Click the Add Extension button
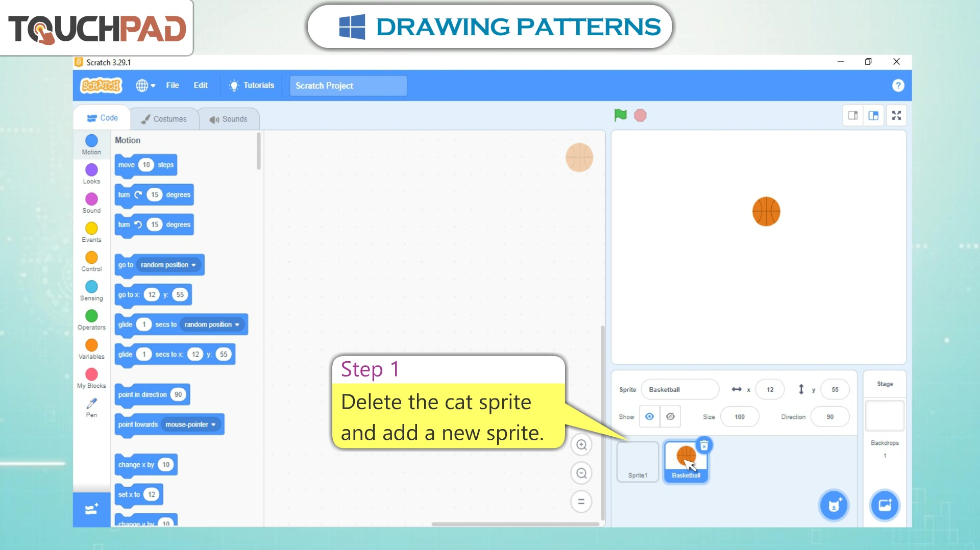This screenshot has height=550, width=980. point(91,509)
